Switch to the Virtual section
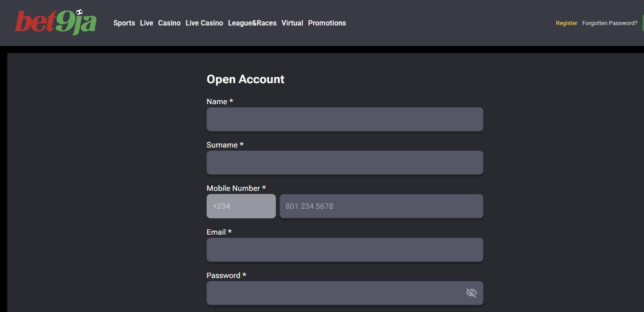 click(292, 23)
